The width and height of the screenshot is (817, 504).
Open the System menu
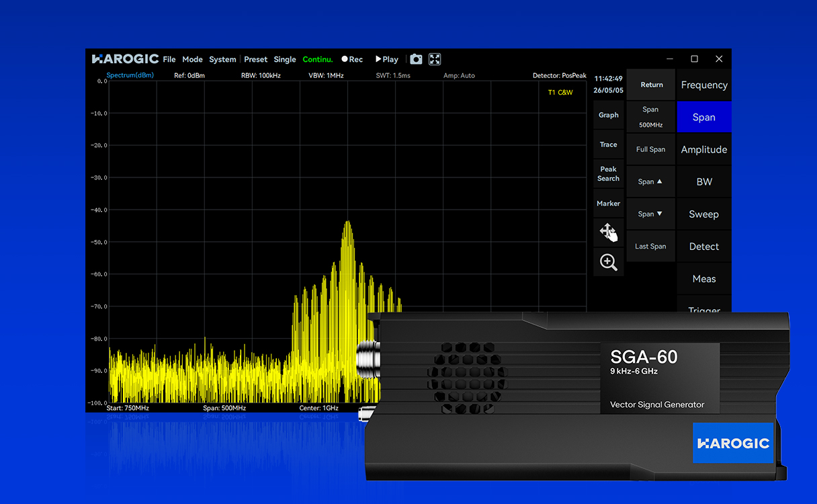222,59
